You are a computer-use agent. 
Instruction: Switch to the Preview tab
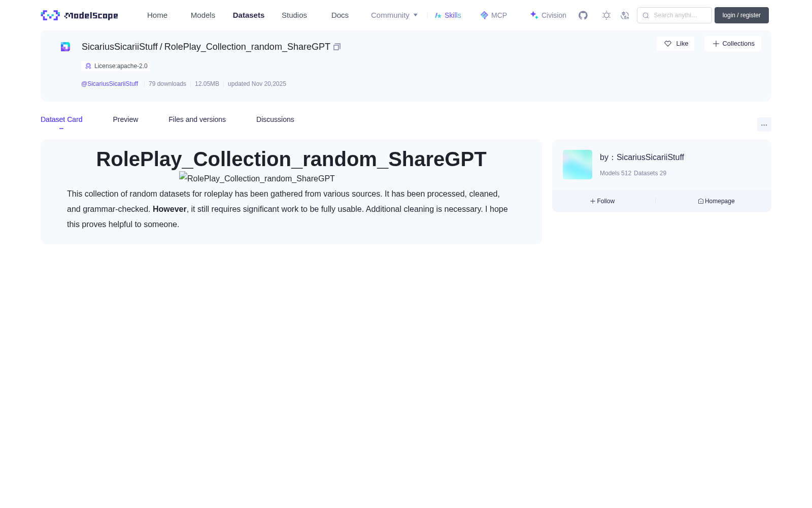125,119
